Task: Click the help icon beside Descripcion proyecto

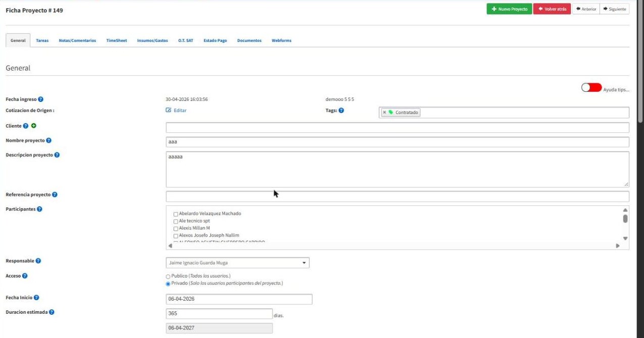Action: [57, 155]
